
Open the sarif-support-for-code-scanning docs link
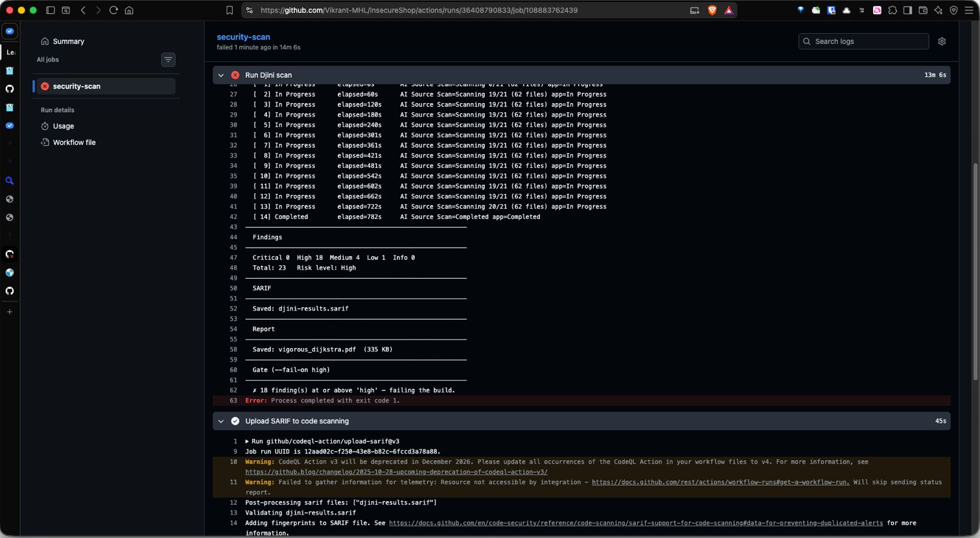[x=636, y=523]
